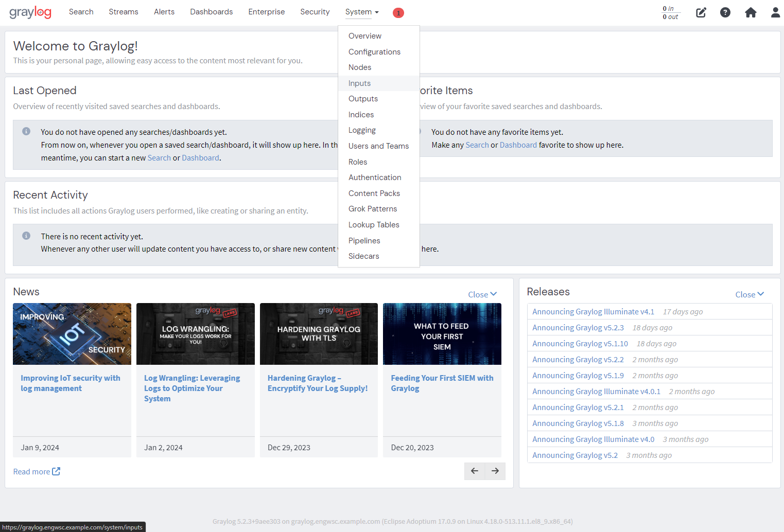This screenshot has width=784, height=532.
Task: Select Roles in System menu
Action: coord(379,162)
